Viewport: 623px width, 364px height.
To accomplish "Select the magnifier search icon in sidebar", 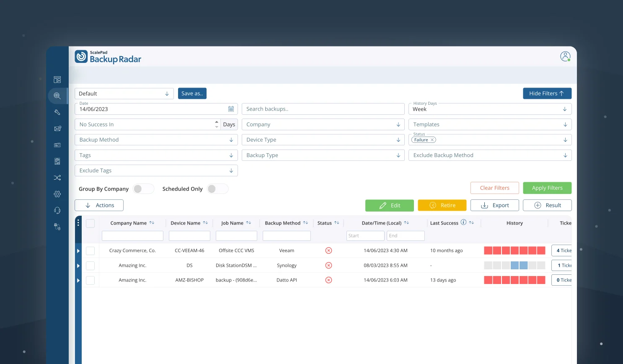I will [x=57, y=96].
